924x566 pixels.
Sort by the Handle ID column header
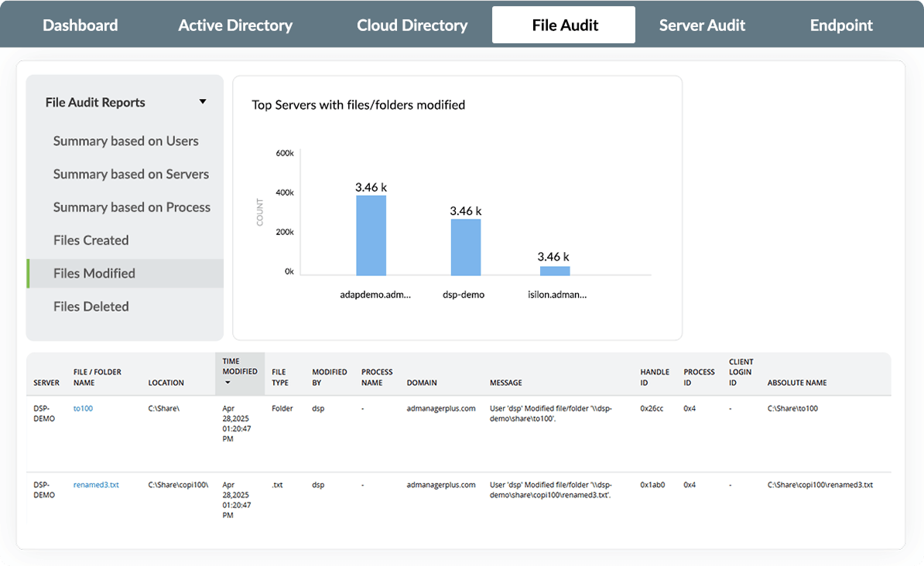(655, 377)
